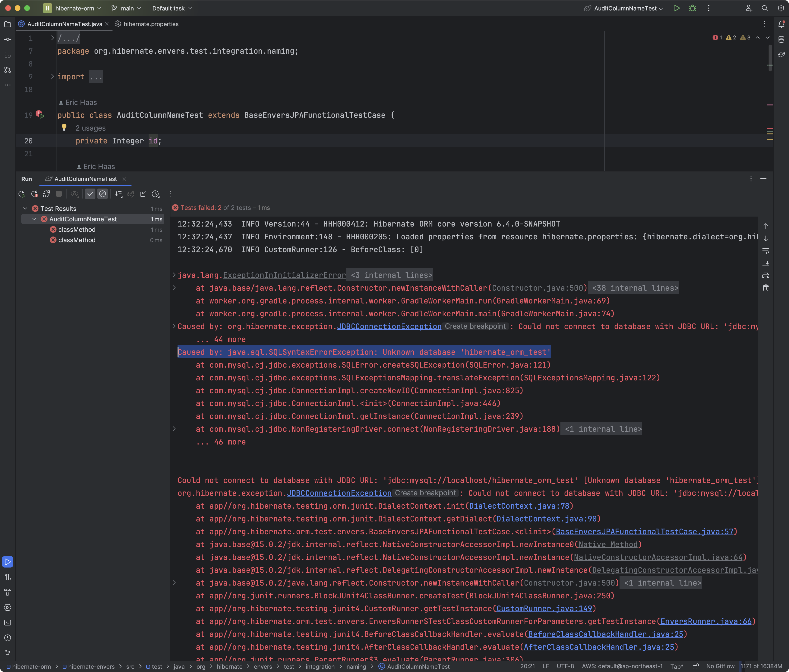Rerun the AuditColumnNameTest tests
789x672 pixels.
22,194
